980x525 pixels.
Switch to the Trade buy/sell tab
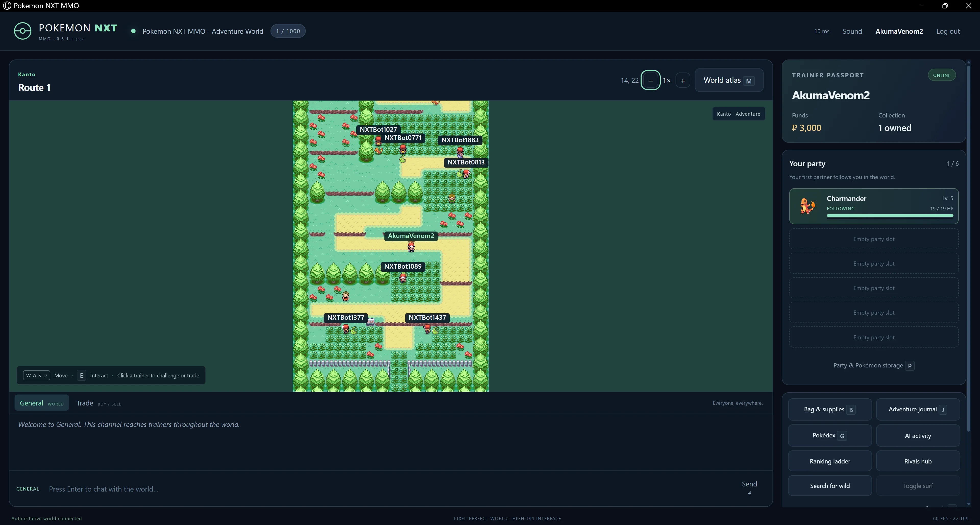(99, 403)
